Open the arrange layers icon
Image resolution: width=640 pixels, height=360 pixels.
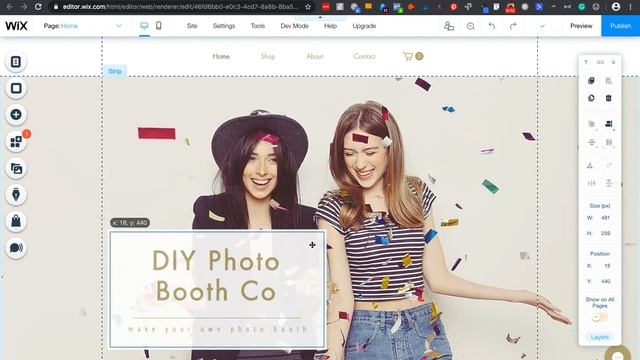591,124
